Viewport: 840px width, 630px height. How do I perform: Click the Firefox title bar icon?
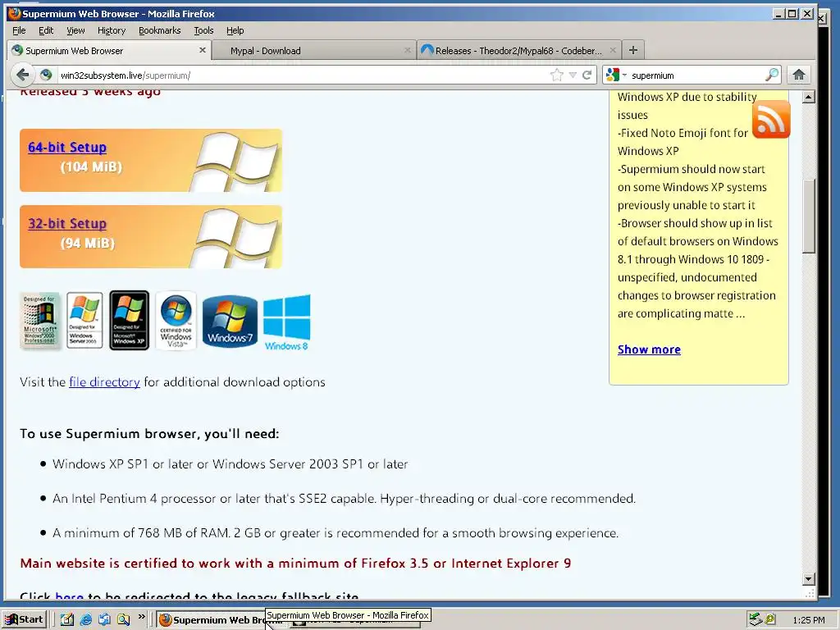click(15, 13)
